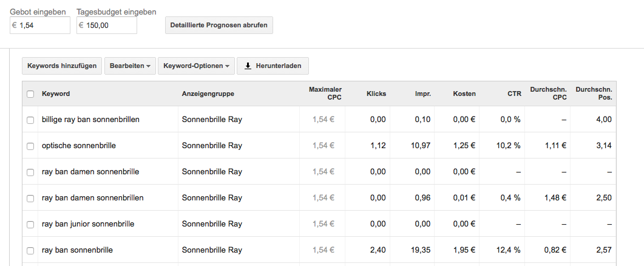Click the 2,40 clicks value
The width and height of the screenshot is (644, 266).
pyautogui.click(x=378, y=250)
